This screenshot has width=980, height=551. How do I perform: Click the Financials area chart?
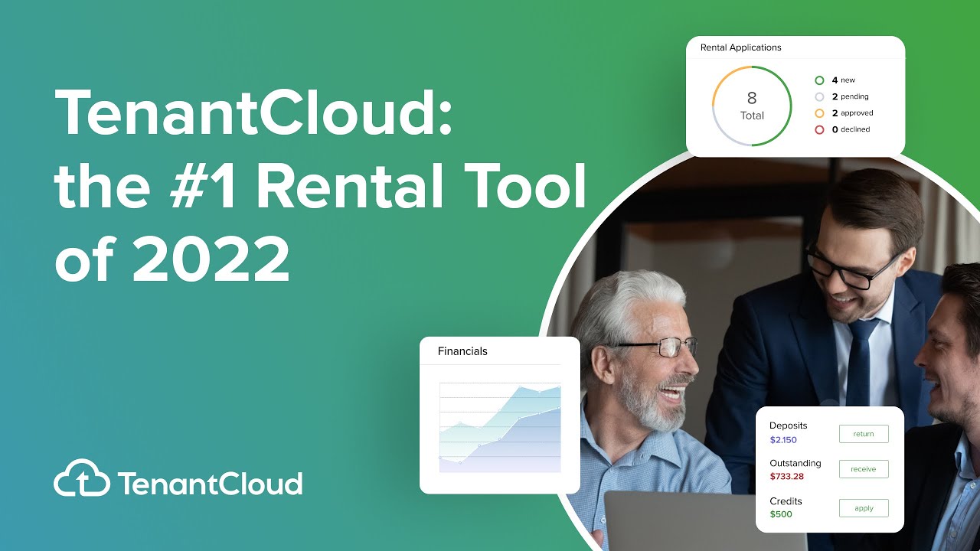tap(500, 427)
